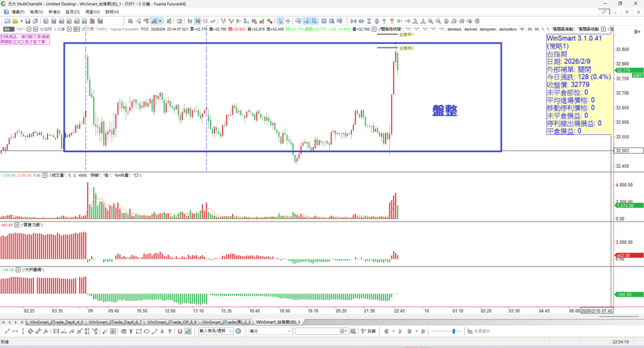Select the trend line drawing tool
644x348 pixels.
(6, 330)
